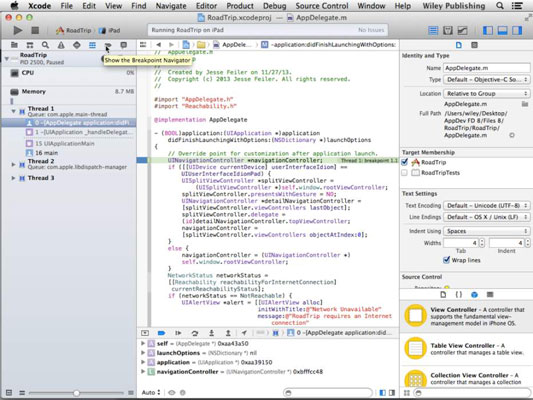Open File Template Library tab
The height and width of the screenshot is (400, 533).
point(443,295)
